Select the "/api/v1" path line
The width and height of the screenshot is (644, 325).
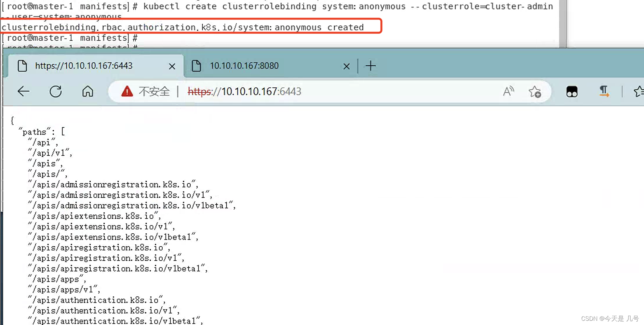(x=50, y=153)
